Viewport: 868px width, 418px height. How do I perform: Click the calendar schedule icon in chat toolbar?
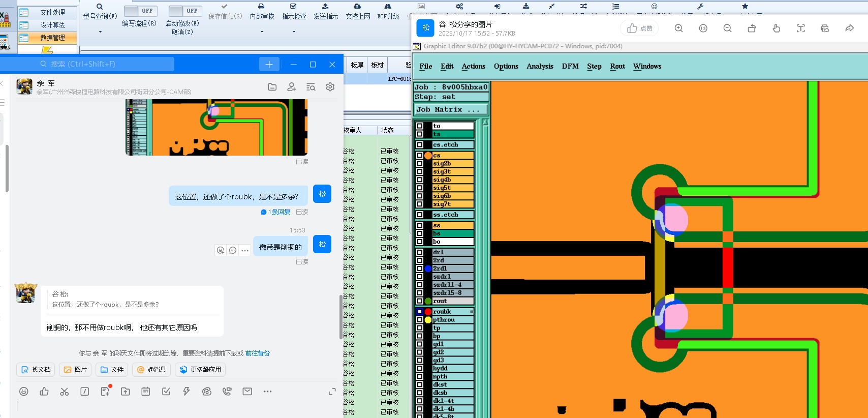click(x=146, y=391)
